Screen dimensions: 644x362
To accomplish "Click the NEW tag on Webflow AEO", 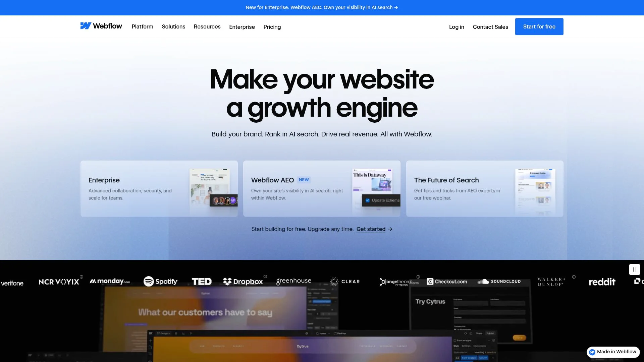I will 304,180.
